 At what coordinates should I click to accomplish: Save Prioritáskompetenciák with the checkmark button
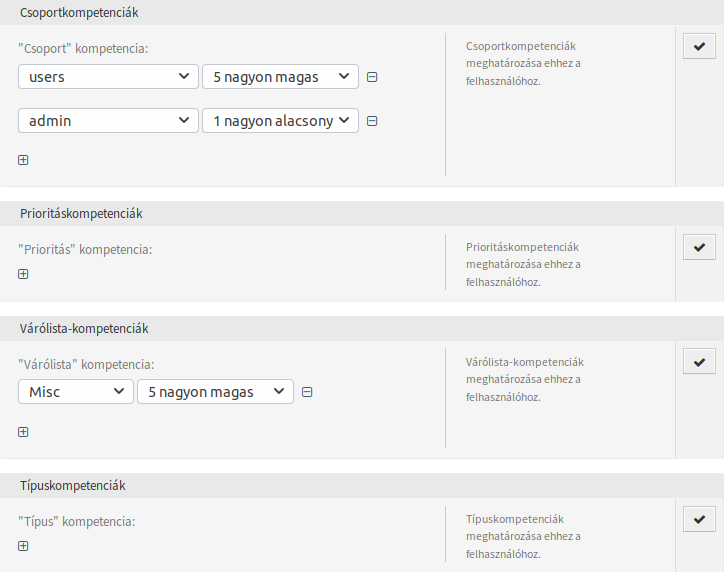[699, 247]
